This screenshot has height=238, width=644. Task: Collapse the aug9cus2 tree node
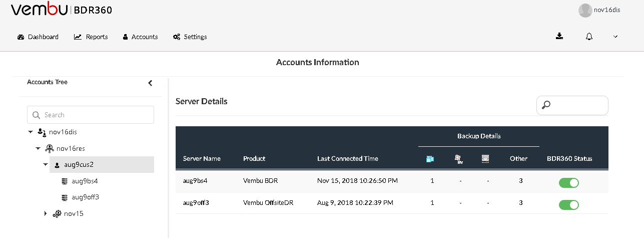pyautogui.click(x=45, y=164)
